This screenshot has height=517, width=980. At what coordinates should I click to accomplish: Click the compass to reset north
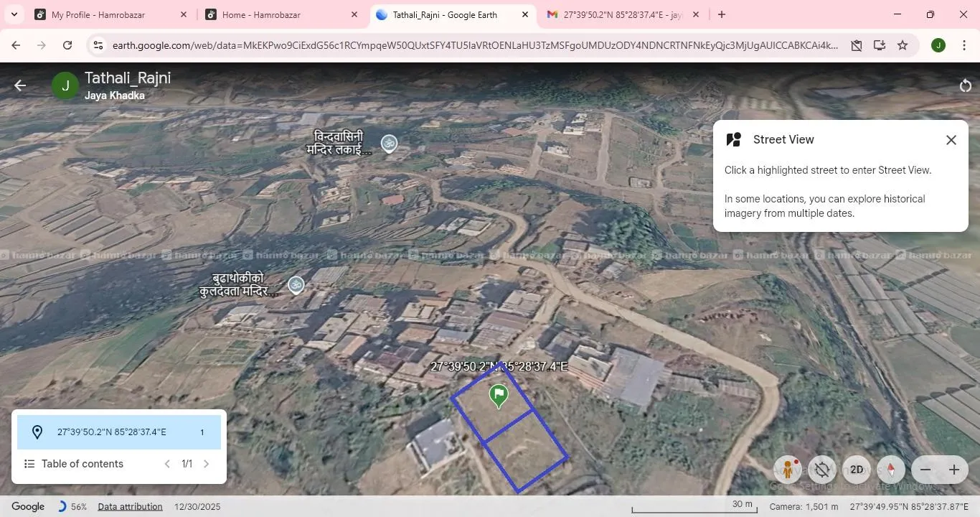(x=891, y=470)
